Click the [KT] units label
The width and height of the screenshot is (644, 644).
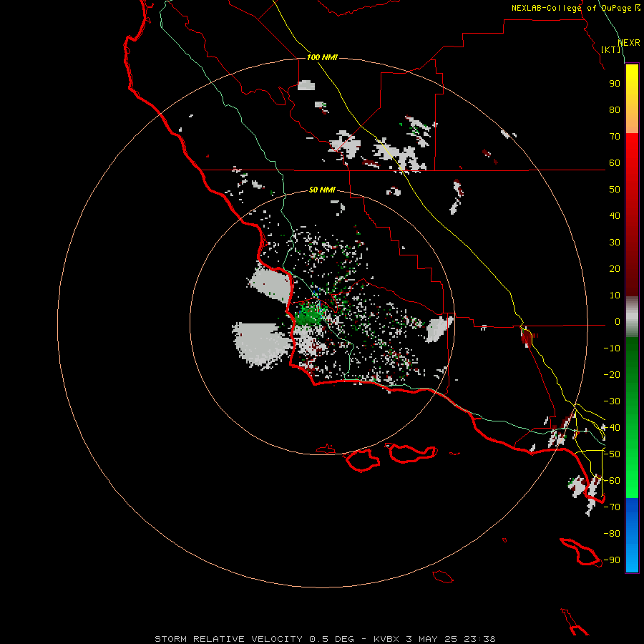(611, 49)
